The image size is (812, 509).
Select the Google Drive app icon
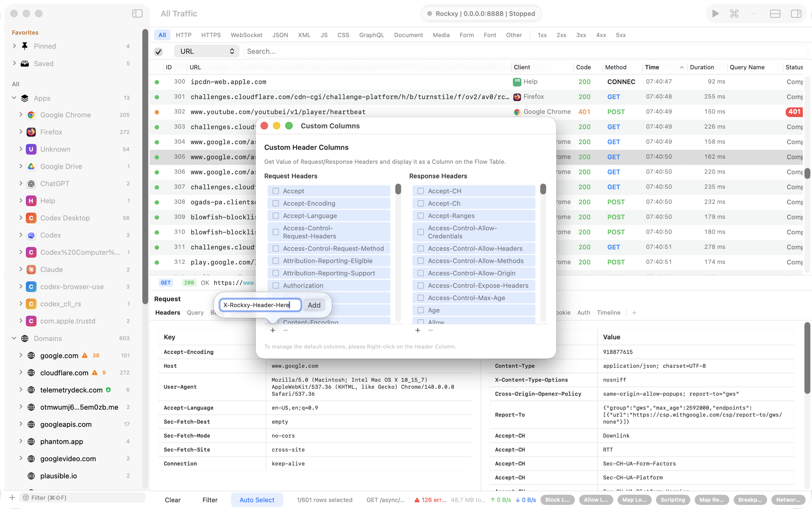(31, 166)
